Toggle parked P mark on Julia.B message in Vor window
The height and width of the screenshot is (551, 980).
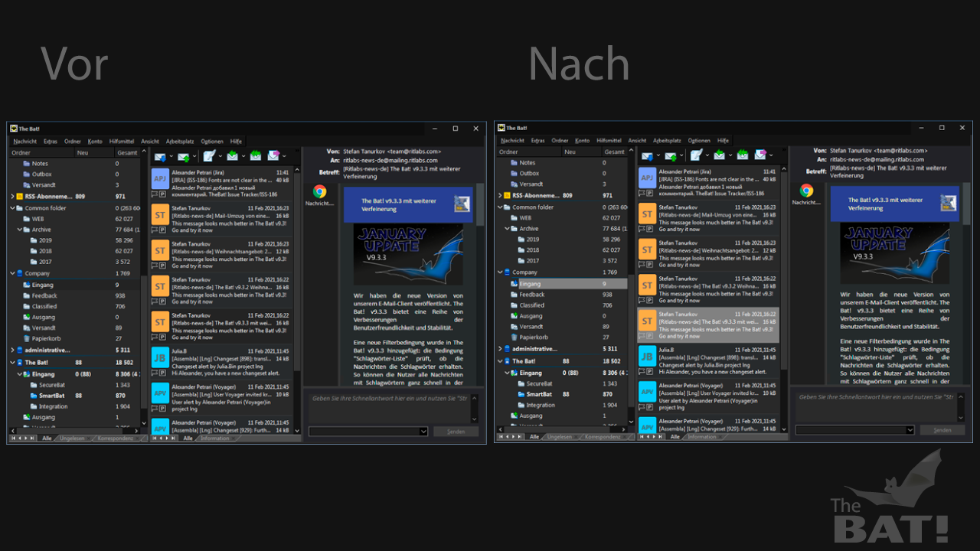click(162, 373)
